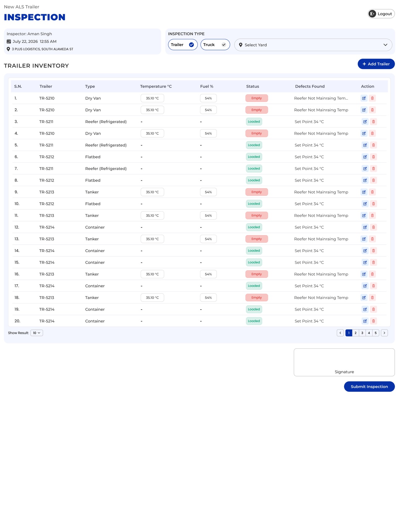
Task: Edit row 10 Flatbed entry
Action: point(365,204)
